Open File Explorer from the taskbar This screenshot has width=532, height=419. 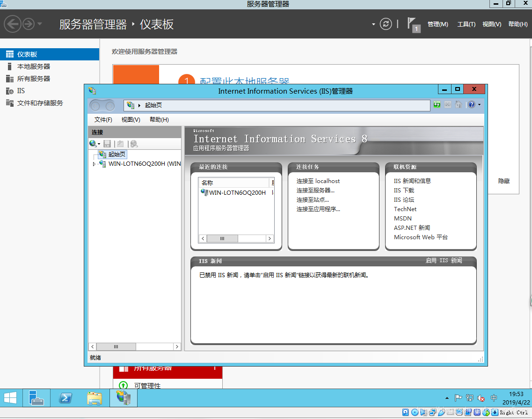tap(95, 397)
